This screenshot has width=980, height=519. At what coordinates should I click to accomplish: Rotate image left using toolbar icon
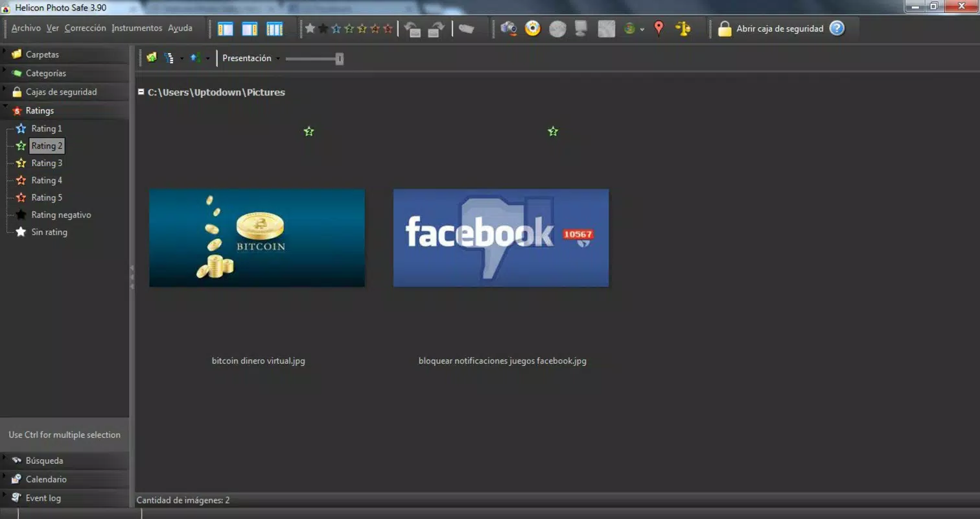(412, 29)
